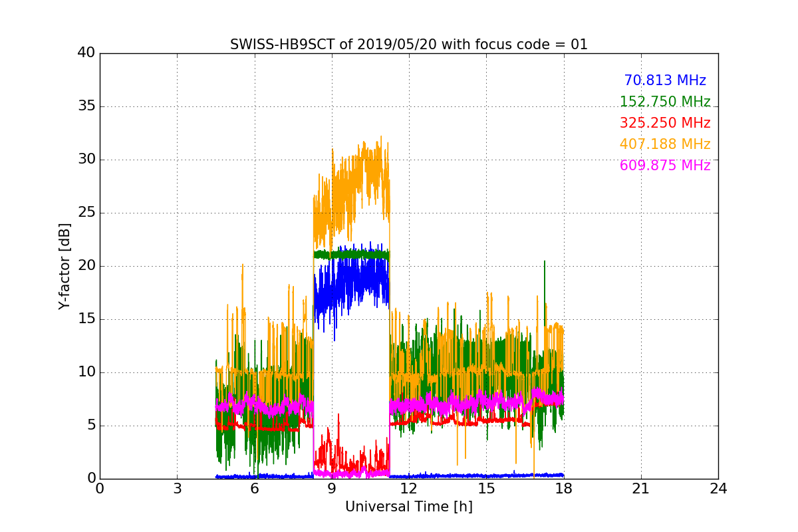Click the x-axis tick label 9

point(332,489)
